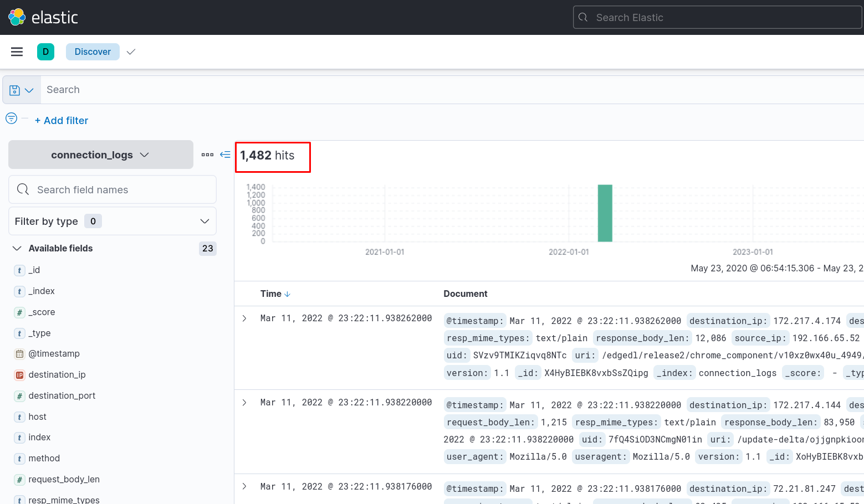Click the number type icon of _score
The image size is (864, 504).
click(19, 312)
